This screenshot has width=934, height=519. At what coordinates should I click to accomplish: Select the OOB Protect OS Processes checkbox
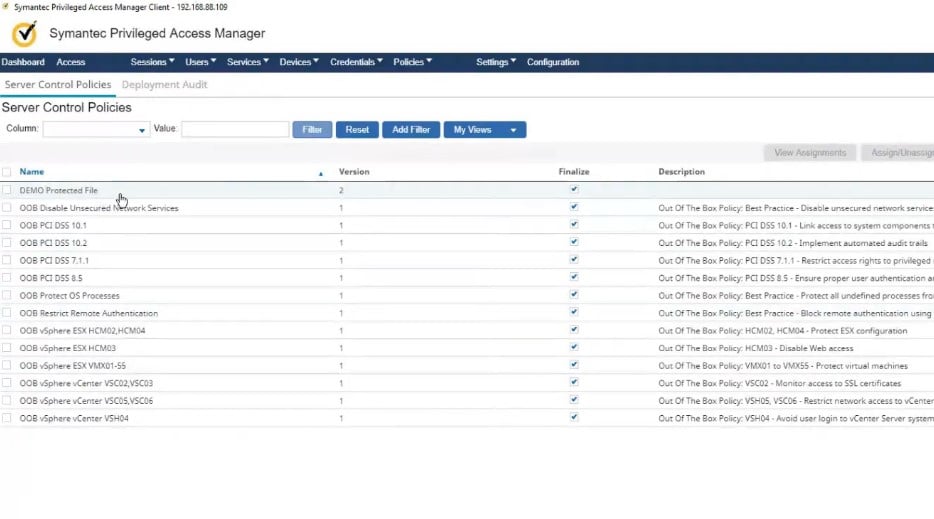pyautogui.click(x=7, y=295)
